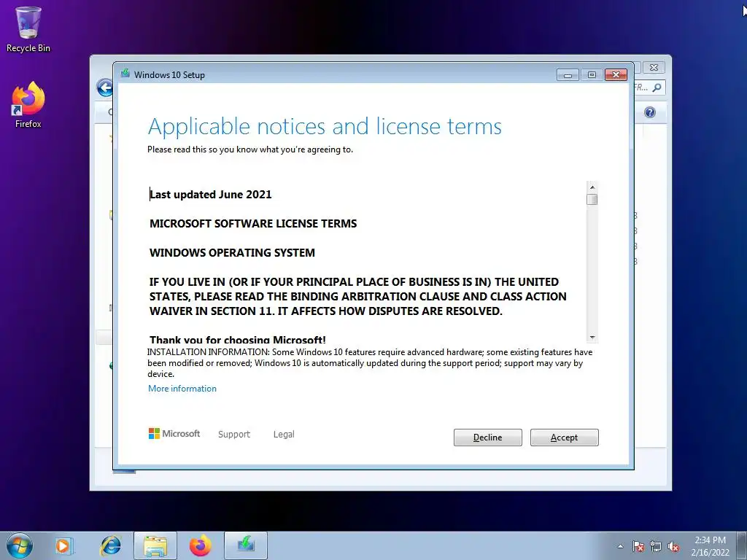The height and width of the screenshot is (560, 747).
Task: Switch to Windows 10 Setup taskbar button
Action: (246, 545)
